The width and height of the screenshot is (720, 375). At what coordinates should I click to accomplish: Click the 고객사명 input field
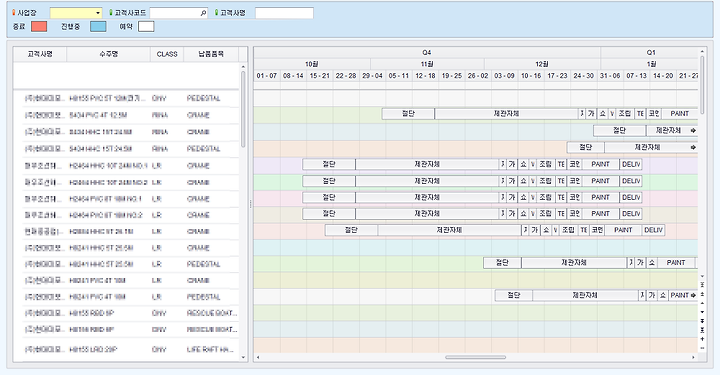[x=284, y=13]
